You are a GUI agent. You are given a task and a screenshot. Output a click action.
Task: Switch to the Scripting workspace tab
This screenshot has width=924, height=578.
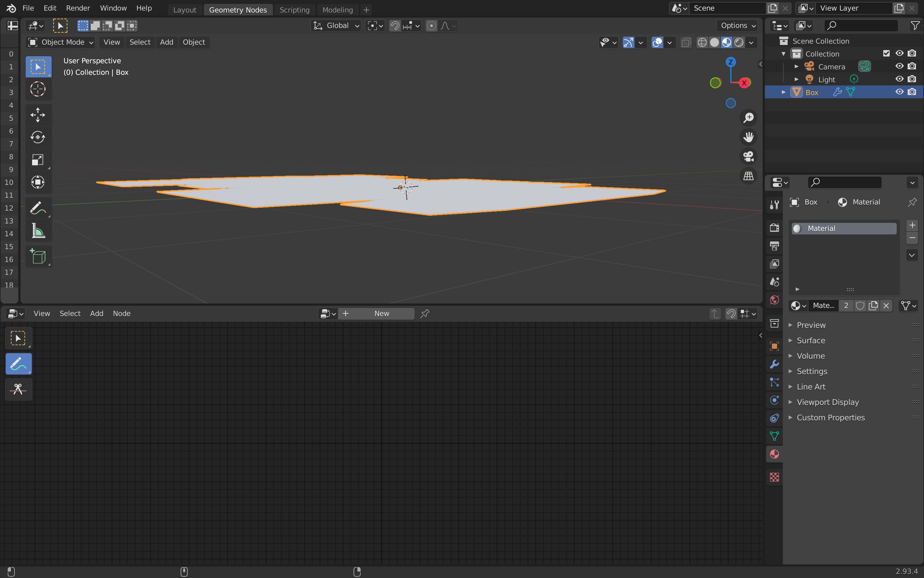tap(295, 10)
